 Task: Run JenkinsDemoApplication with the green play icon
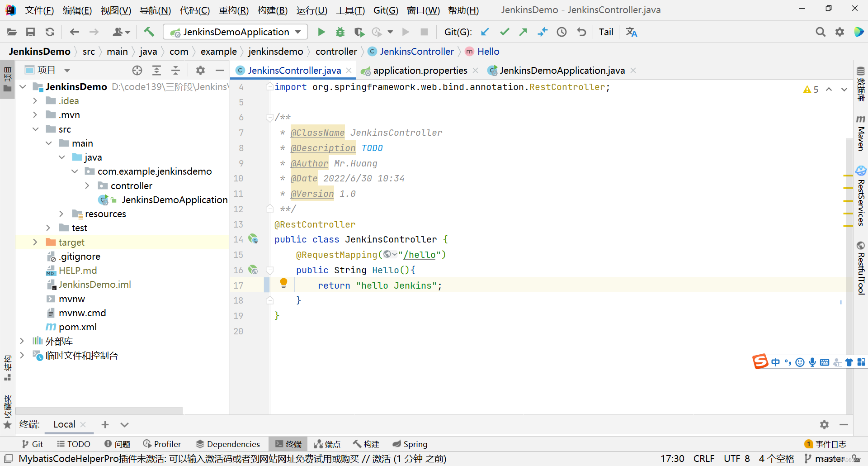[x=321, y=32]
